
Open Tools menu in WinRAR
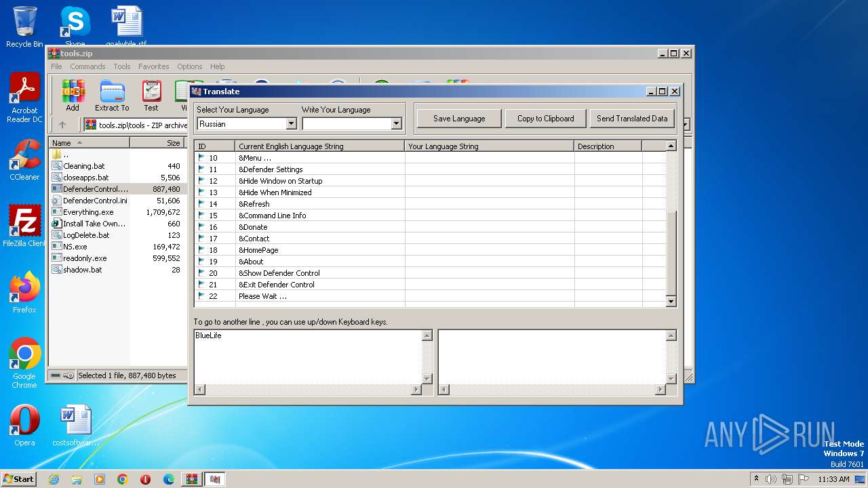122,66
